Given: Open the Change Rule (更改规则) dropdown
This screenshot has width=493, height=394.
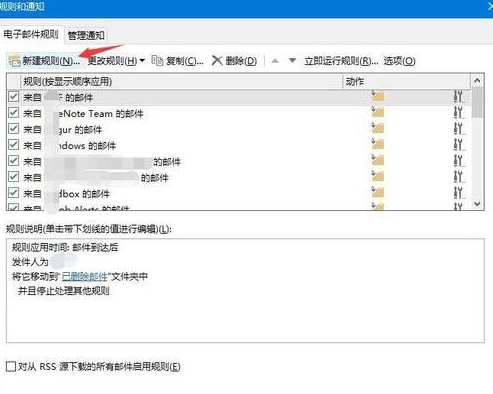Looking at the screenshot, I should click(x=116, y=61).
